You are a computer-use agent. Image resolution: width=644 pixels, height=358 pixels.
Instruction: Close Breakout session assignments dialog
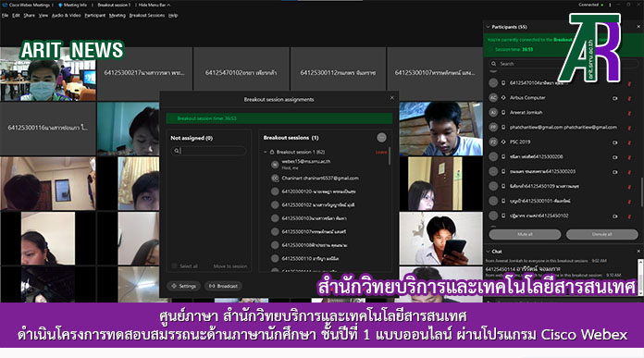coord(391,98)
